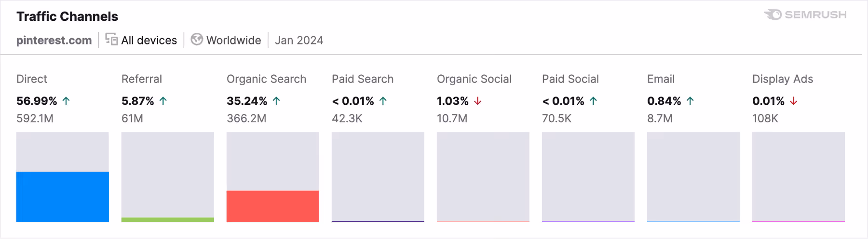Select the Paid Search channel label
Viewport: 868px width, 239px height.
362,79
